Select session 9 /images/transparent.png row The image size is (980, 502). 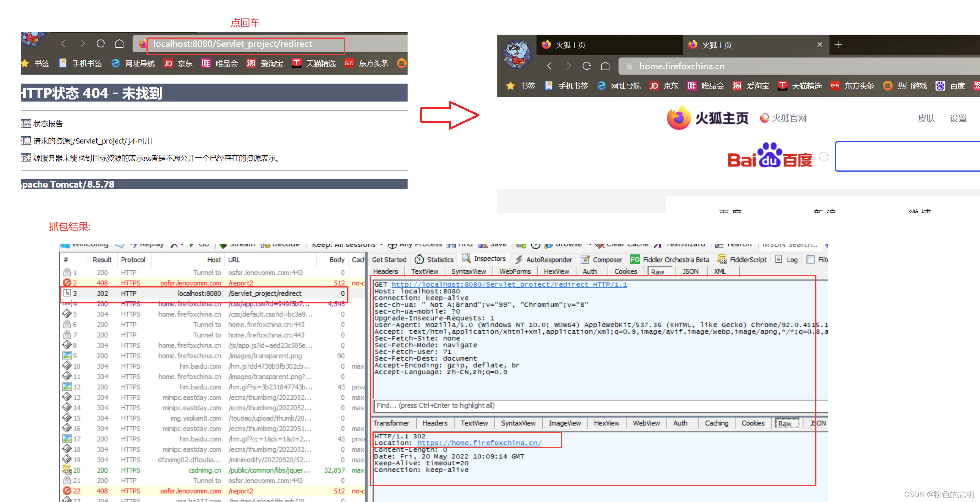[x=212, y=356]
